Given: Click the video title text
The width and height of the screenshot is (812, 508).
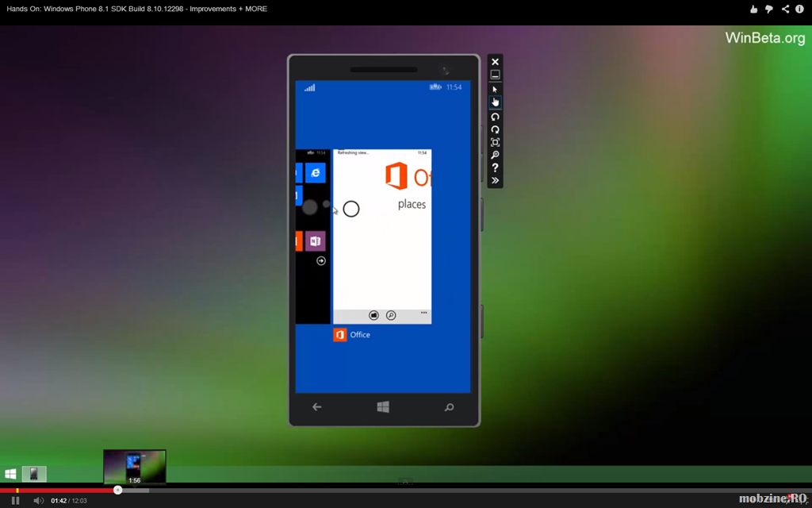Looking at the screenshot, I should coord(137,9).
